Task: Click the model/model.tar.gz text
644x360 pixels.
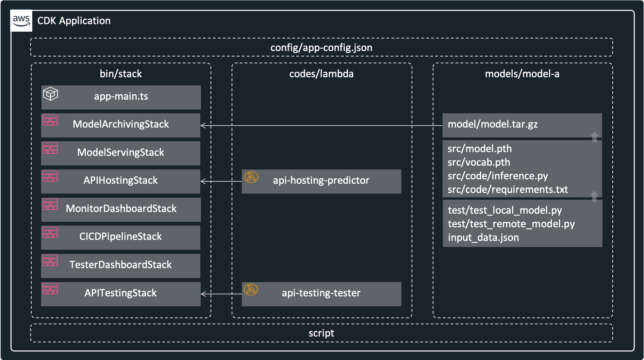Action: [x=493, y=124]
